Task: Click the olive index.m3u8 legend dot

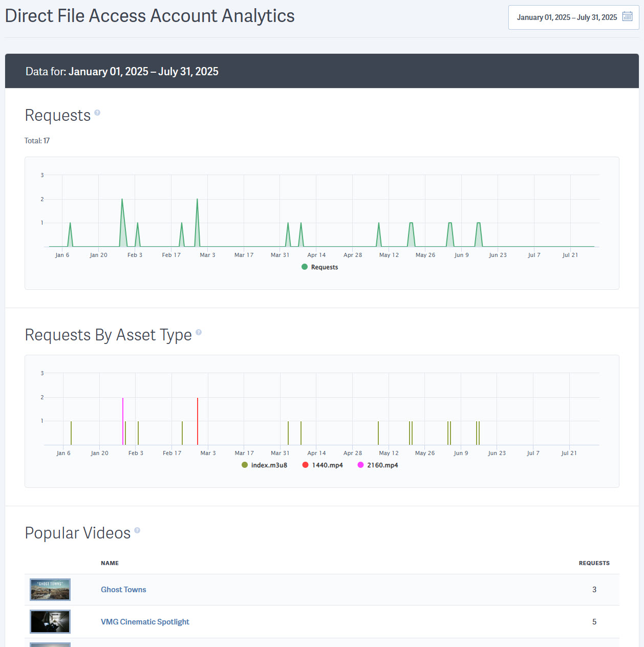Action: pos(244,465)
